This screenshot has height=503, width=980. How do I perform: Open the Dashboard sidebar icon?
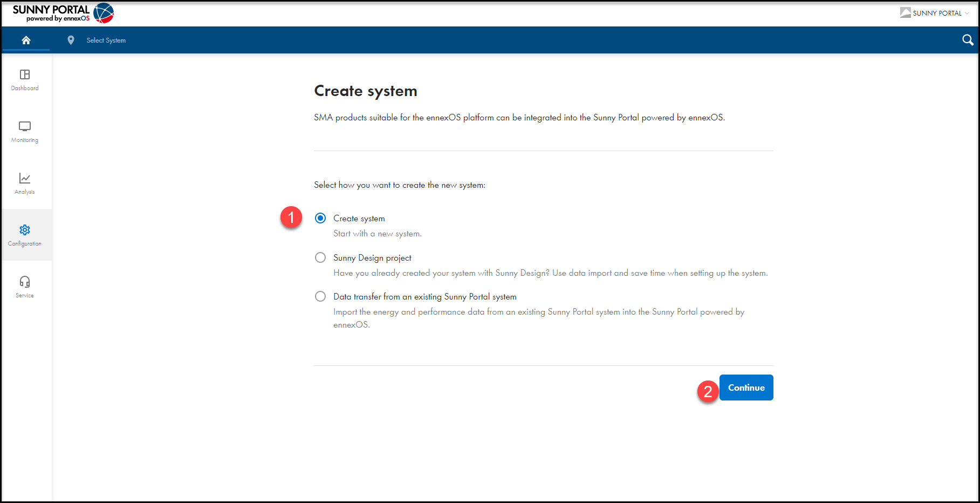point(25,74)
